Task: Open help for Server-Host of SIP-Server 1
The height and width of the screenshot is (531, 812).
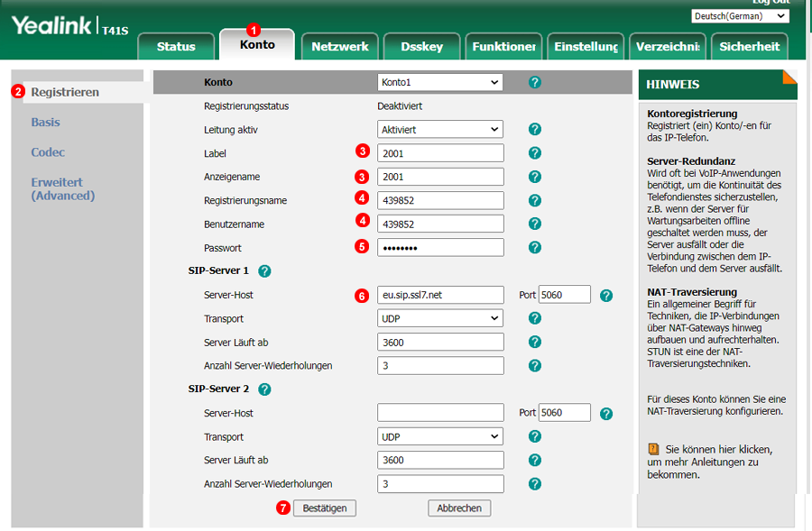Action: [605, 295]
